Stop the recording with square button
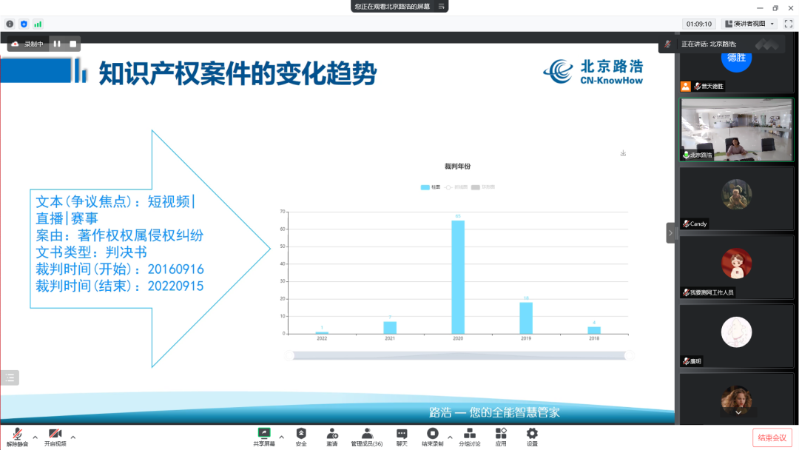 [x=72, y=44]
